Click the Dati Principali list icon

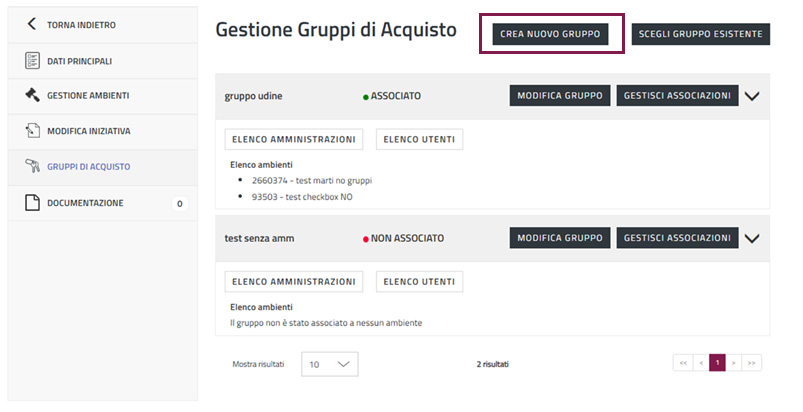(31, 61)
